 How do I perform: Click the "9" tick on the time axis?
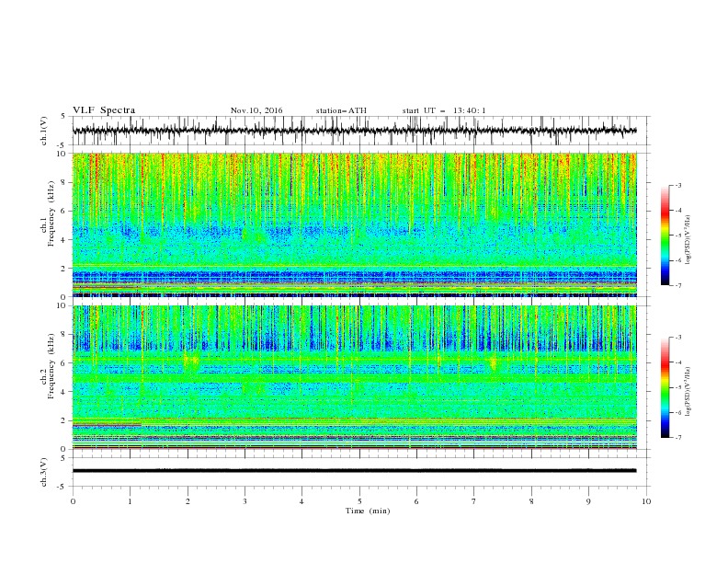pos(588,501)
